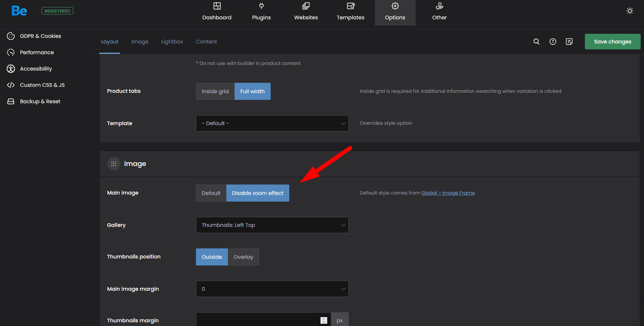Click the Image section drag handle icon
The width and height of the screenshot is (644, 326).
click(114, 164)
